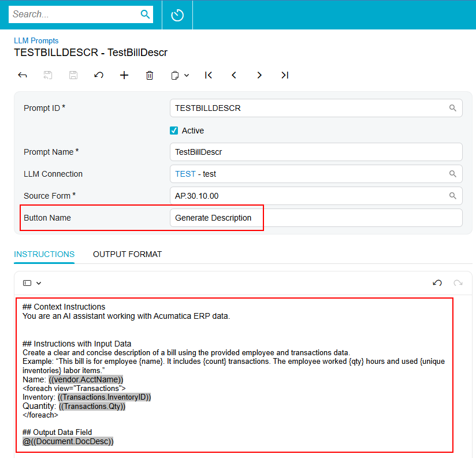Uncheck the Active checkbox
Viewport: 476px width, 458px height.
click(174, 131)
